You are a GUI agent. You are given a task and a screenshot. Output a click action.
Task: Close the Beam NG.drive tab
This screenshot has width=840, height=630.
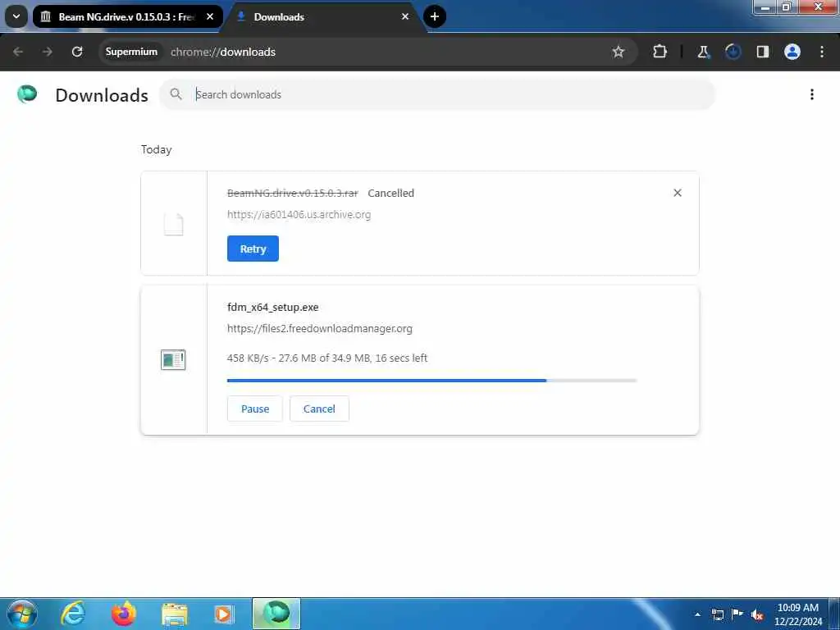click(x=210, y=16)
